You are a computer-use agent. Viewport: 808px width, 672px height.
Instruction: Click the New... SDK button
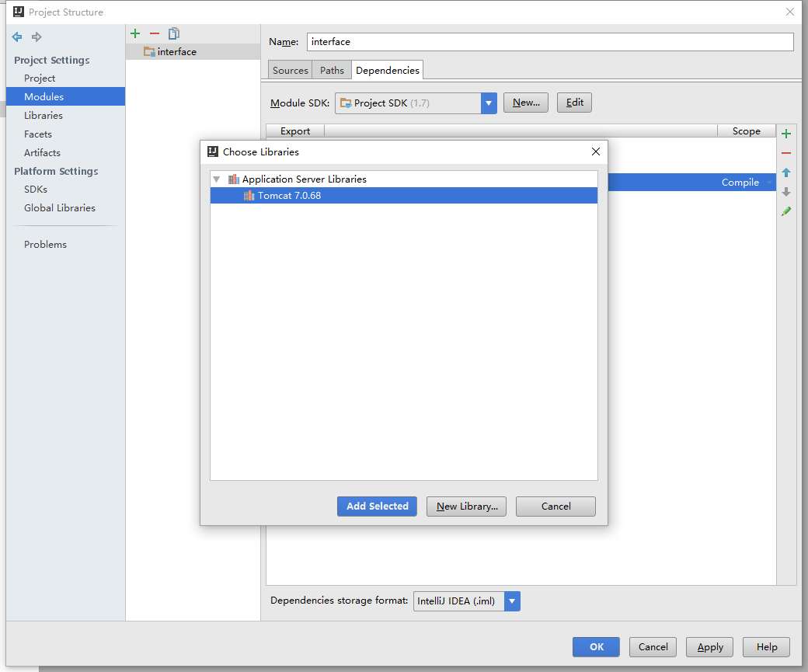click(526, 103)
